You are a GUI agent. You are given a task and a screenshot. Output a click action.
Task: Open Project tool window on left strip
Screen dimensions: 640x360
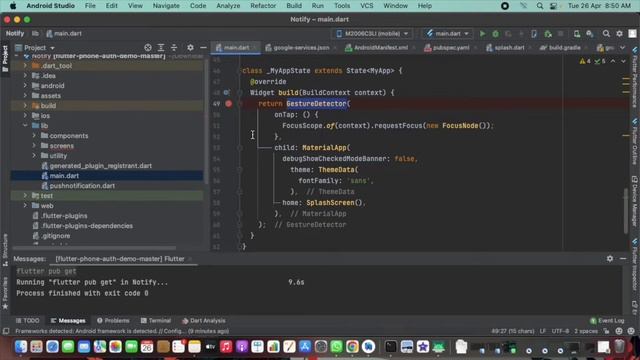point(5,58)
